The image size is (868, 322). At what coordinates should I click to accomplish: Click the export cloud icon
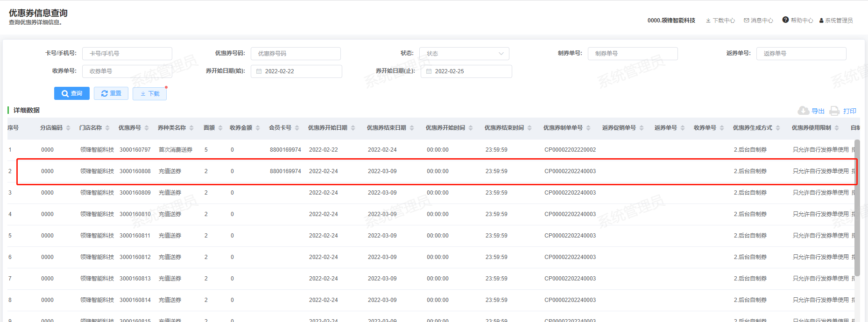(803, 111)
